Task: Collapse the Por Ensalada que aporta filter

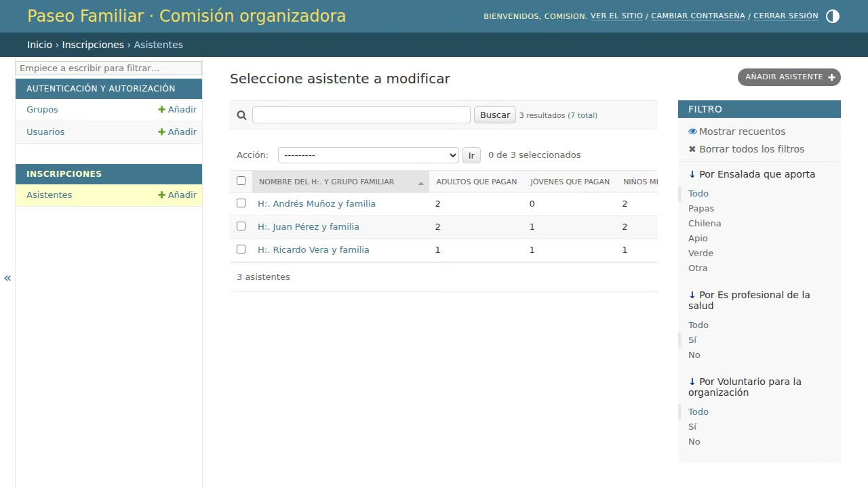Action: coord(752,174)
